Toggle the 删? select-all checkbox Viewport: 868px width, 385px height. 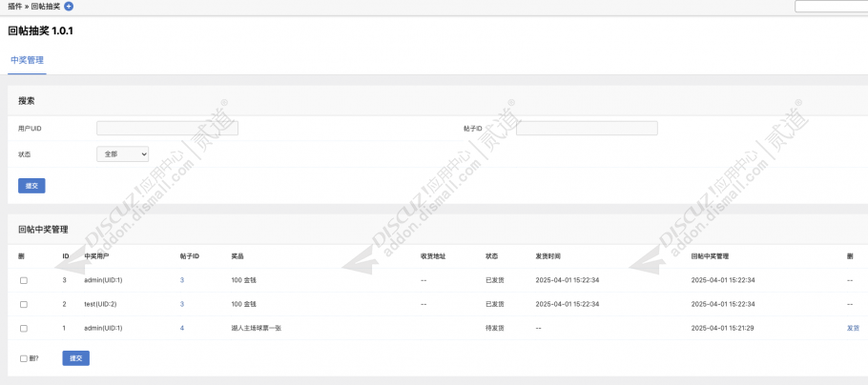point(24,358)
